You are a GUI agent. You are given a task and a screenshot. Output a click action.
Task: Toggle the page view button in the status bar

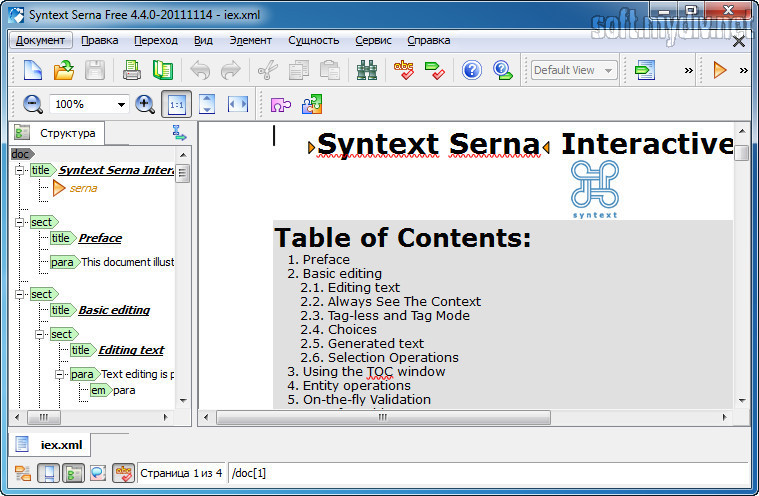pos(48,473)
